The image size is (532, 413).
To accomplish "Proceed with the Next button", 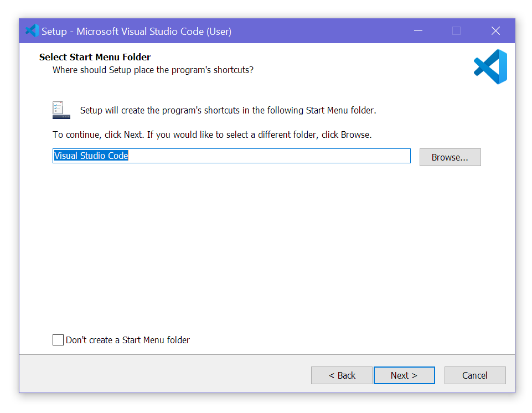I will [404, 375].
